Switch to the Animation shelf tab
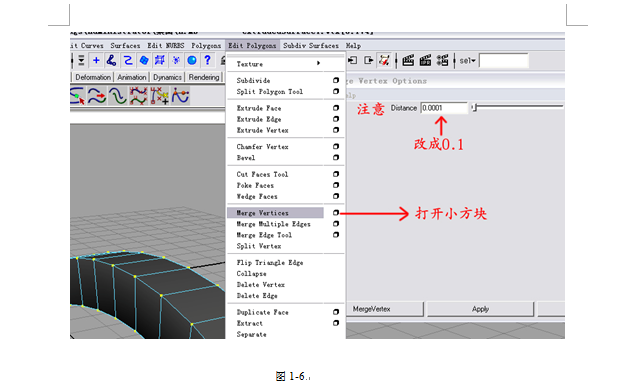This screenshot has width=632, height=390. (x=131, y=77)
